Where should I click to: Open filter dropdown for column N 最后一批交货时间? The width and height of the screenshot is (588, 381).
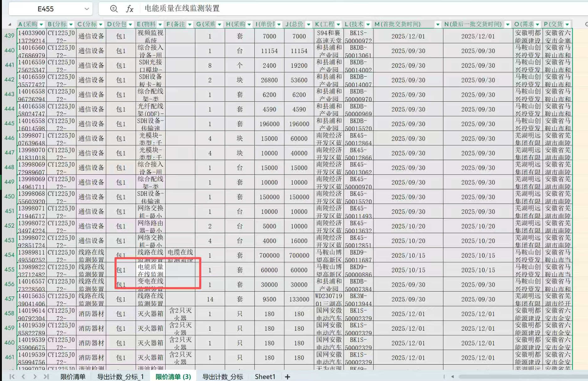coord(507,24)
